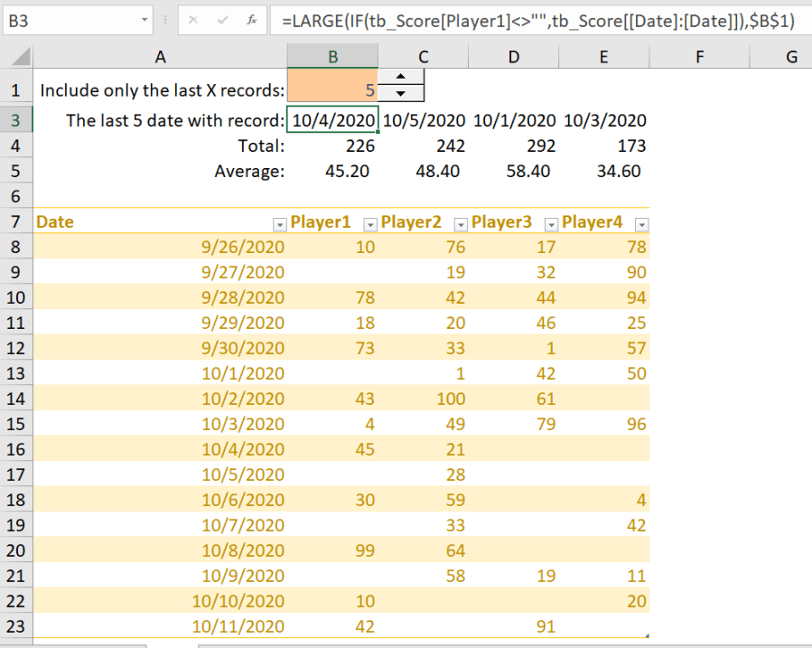Click the Select All corner triangle
Image resolution: width=812 pixels, height=648 pixels.
[23, 59]
